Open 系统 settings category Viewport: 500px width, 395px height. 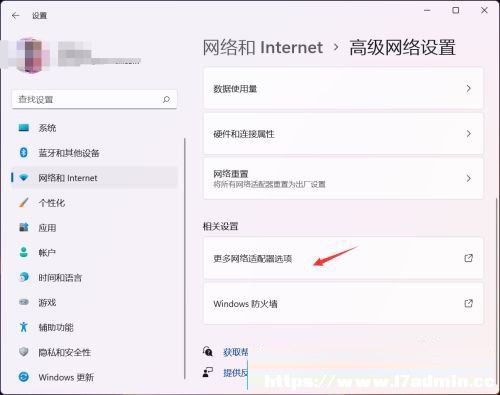point(95,128)
